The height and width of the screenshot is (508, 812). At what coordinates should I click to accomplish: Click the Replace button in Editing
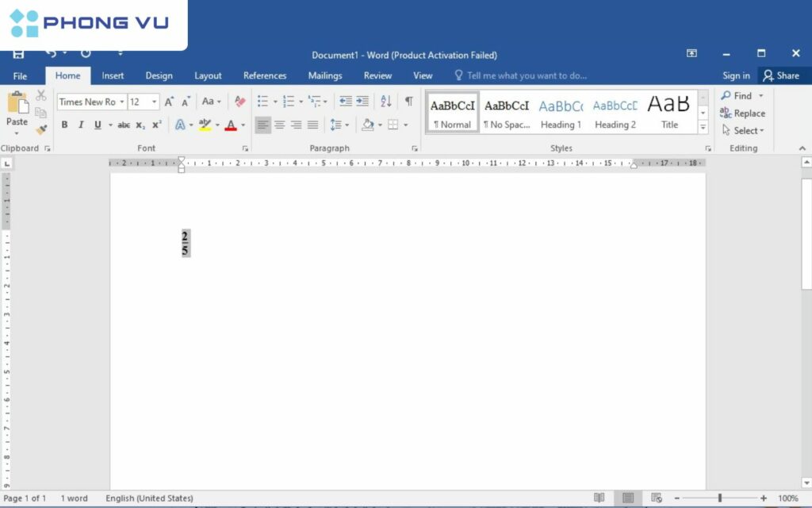[x=742, y=114]
